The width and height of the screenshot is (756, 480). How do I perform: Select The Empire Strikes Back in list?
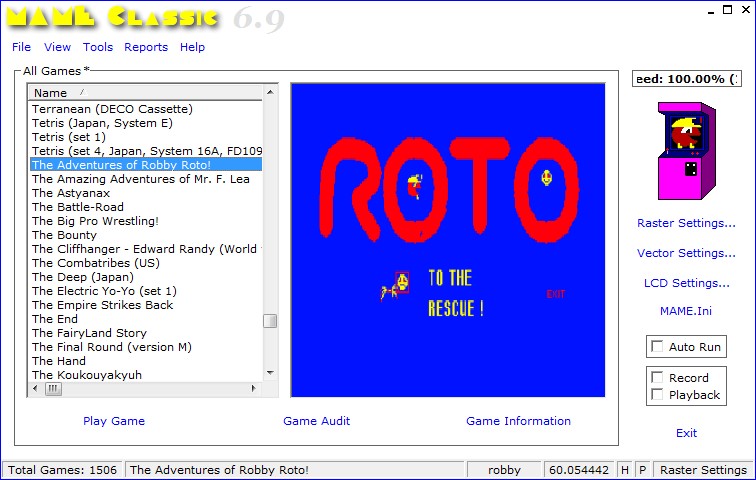pos(102,305)
